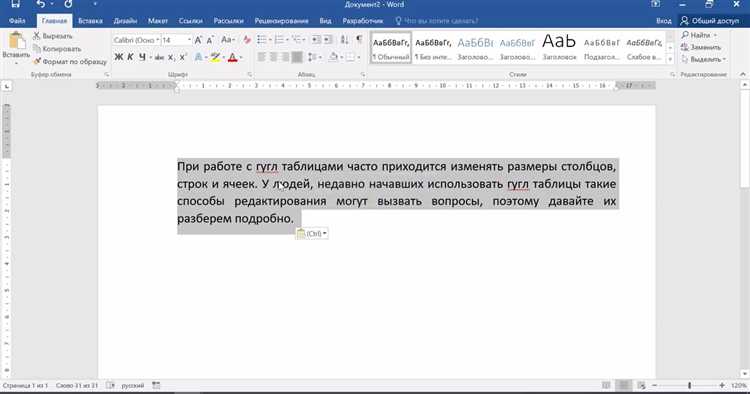Open the Макет ribbon tab
Screen dimensions: 750x394
pyautogui.click(x=157, y=21)
